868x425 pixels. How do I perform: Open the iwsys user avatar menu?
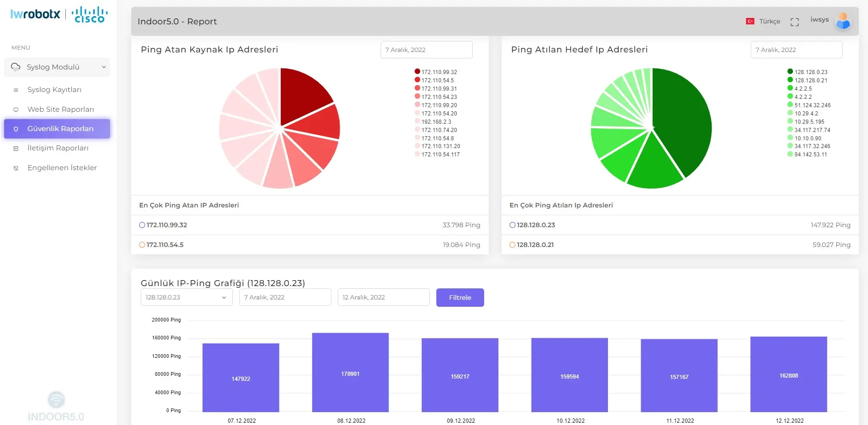(x=843, y=21)
